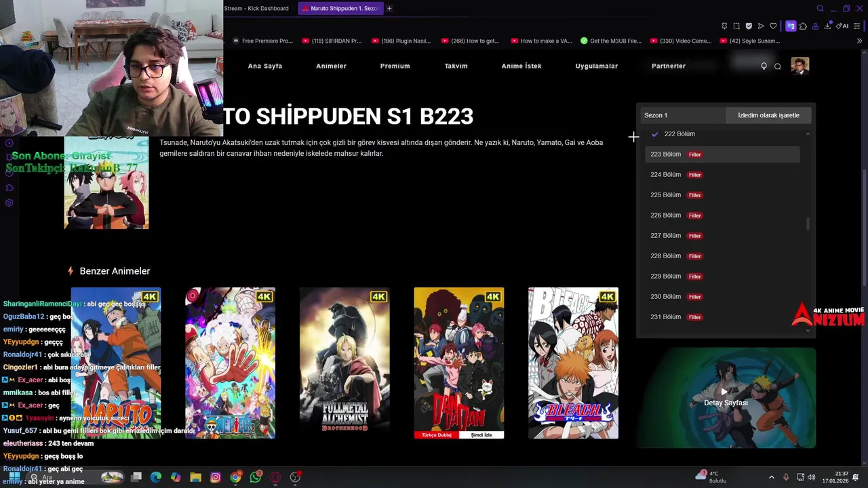The image size is (868, 488).
Task: Open the translate extension icon
Action: point(791,26)
